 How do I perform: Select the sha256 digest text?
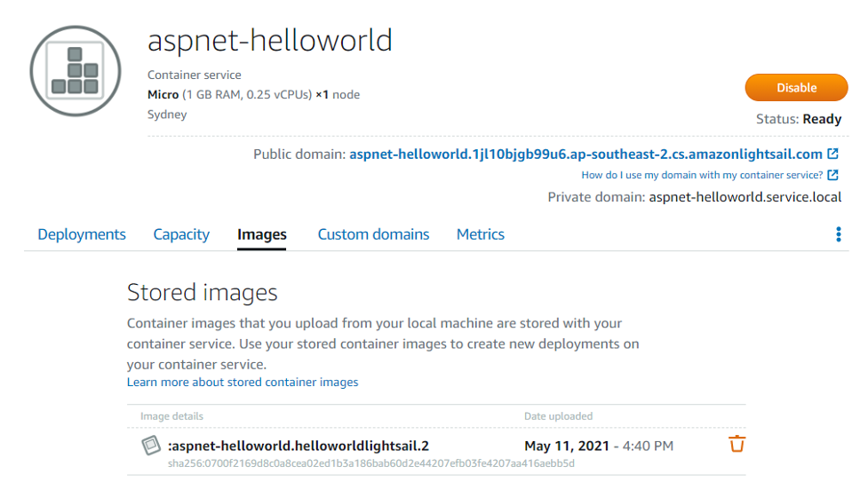[370, 463]
